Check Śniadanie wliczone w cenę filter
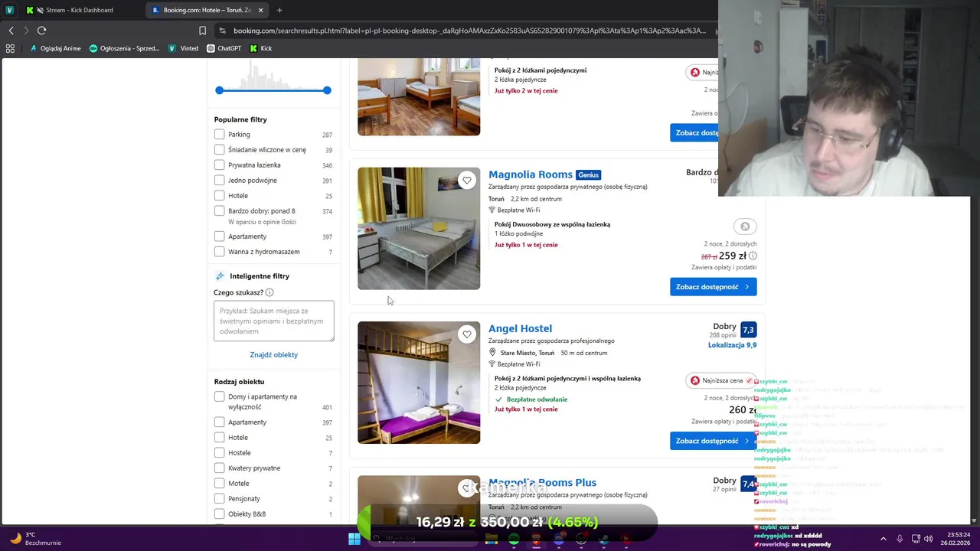The image size is (980, 551). point(220,150)
